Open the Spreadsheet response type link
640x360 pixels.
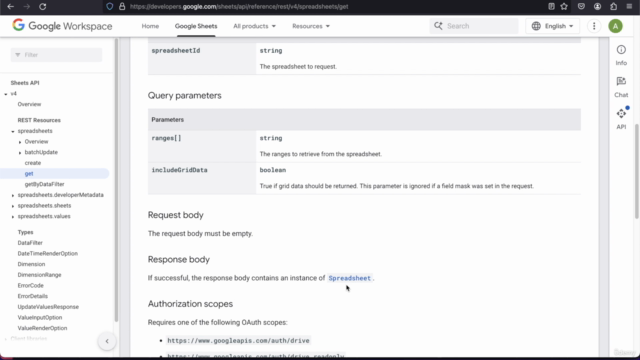click(350, 278)
